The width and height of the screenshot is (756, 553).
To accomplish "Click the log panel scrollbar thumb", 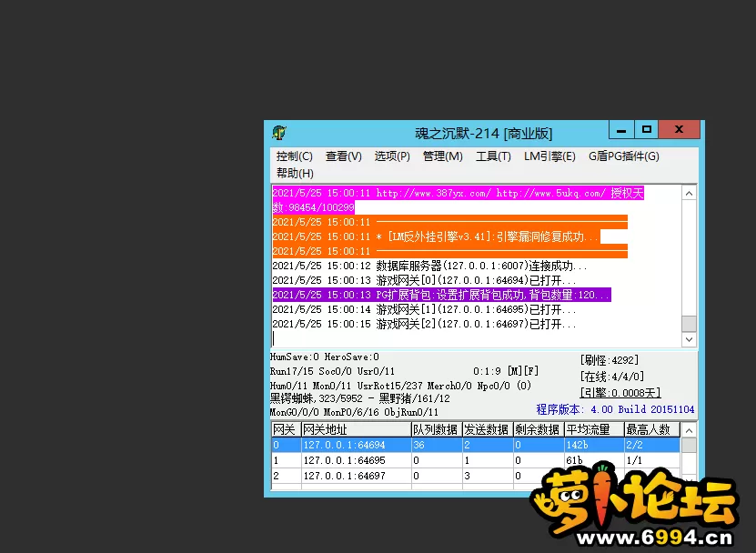I will pos(689,324).
